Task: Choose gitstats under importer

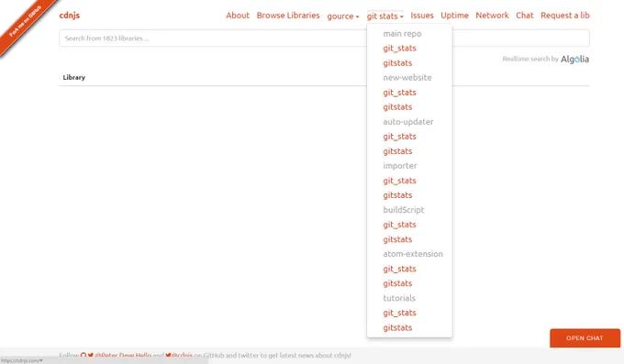Action: [397, 195]
